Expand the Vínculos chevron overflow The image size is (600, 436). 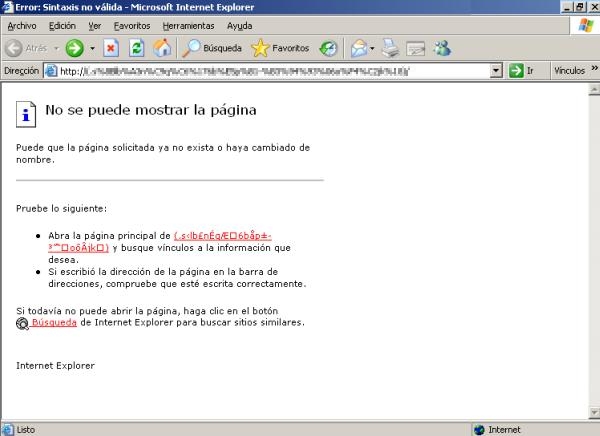pos(594,68)
